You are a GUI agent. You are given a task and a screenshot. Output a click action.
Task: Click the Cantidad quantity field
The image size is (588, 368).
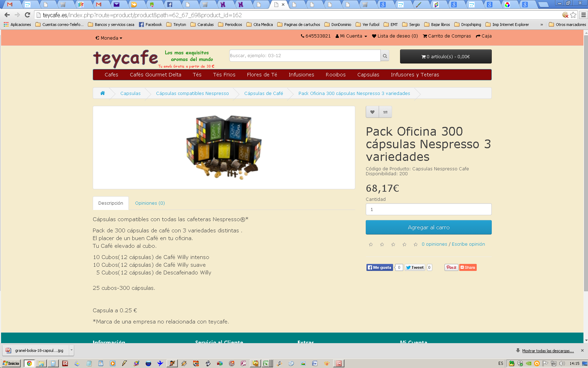428,209
